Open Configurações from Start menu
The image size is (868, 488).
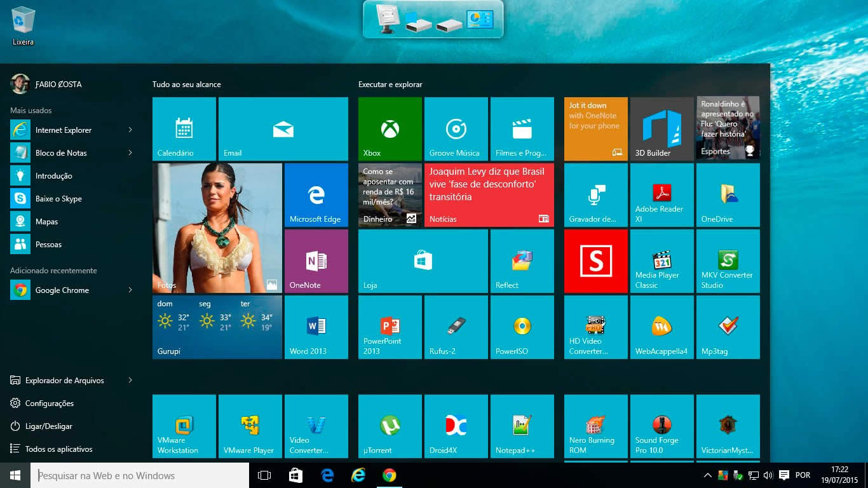coord(49,403)
